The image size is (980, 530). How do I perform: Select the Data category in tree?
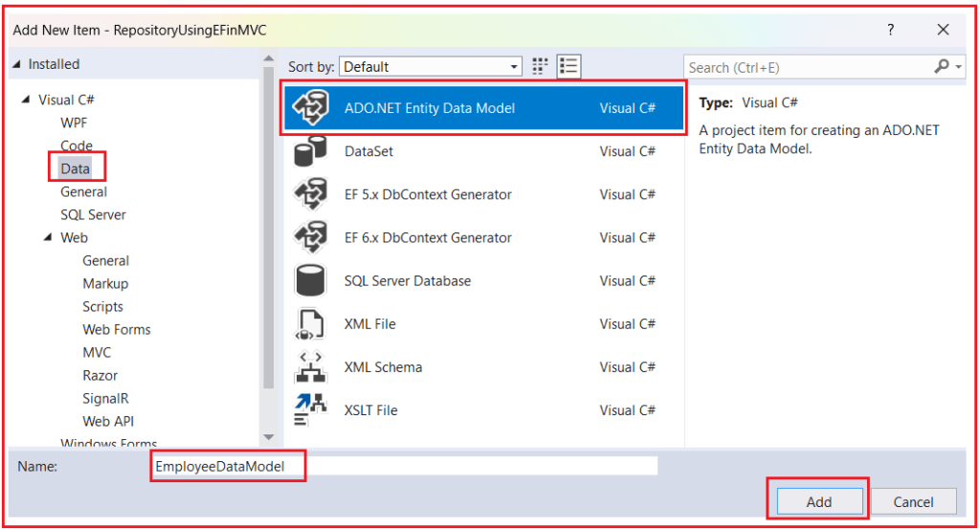tap(75, 168)
